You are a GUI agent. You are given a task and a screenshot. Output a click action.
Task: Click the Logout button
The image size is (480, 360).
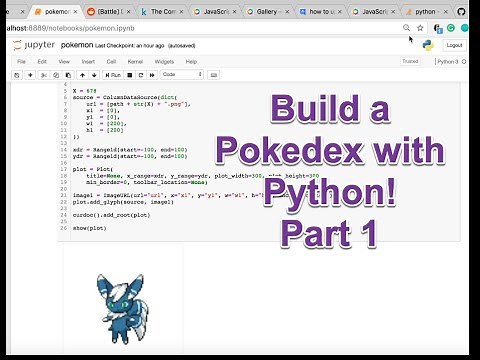click(454, 45)
